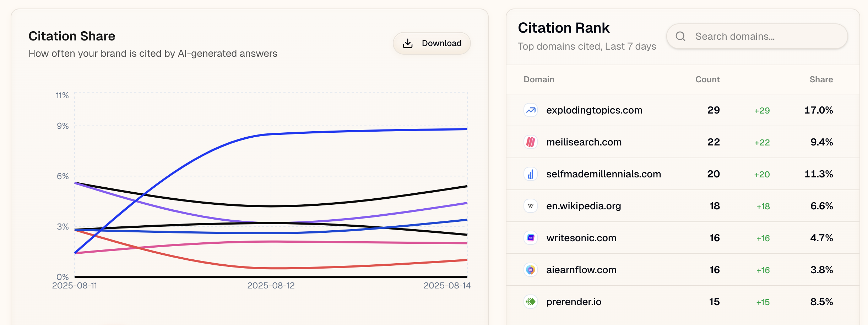Click the 11% y-axis label

62,95
